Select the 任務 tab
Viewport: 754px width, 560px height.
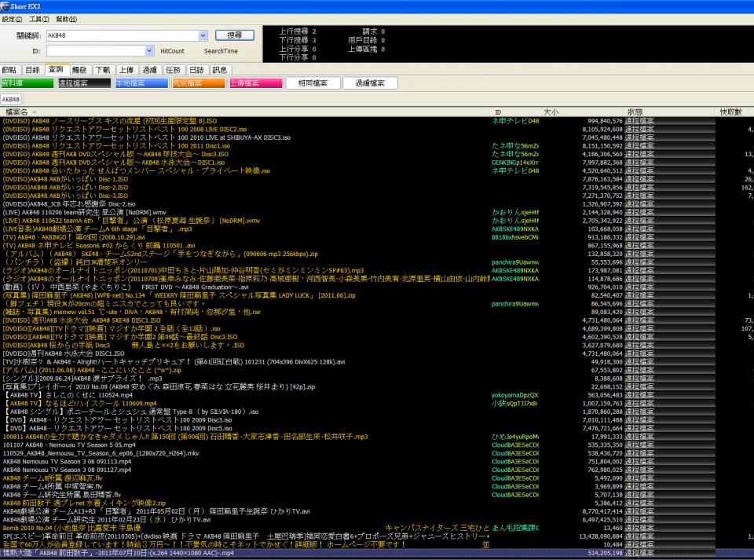[x=174, y=70]
